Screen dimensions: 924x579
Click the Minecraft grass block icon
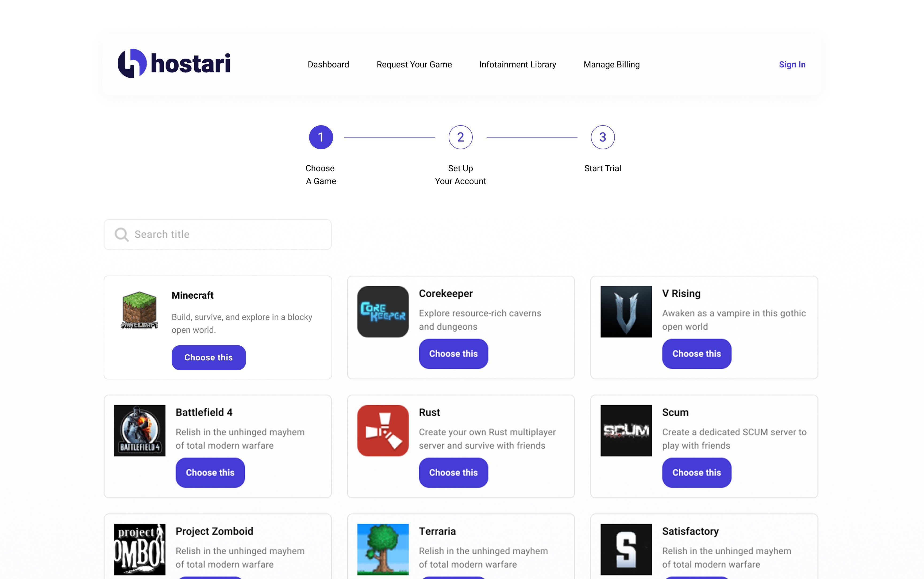[140, 310]
